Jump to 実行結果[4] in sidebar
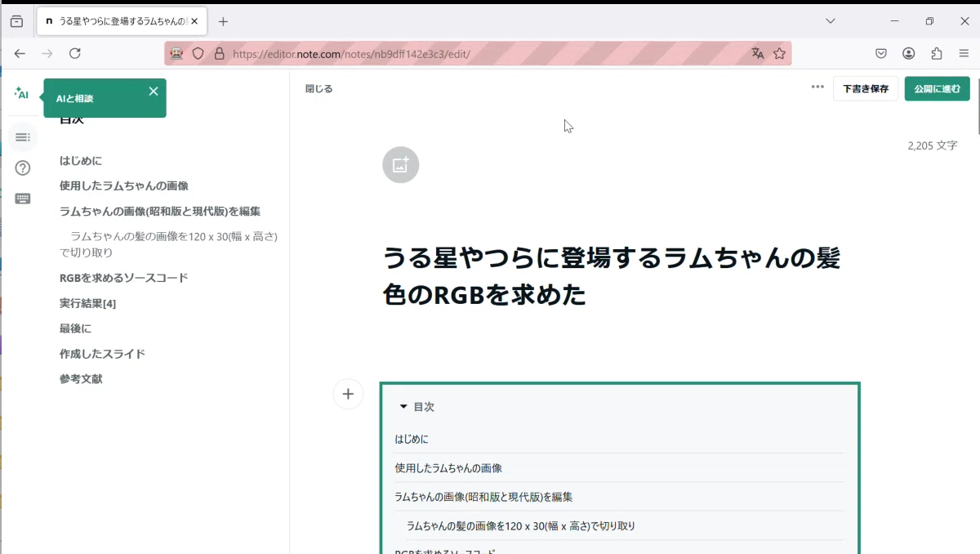Screen dimensions: 980x554 (88, 303)
